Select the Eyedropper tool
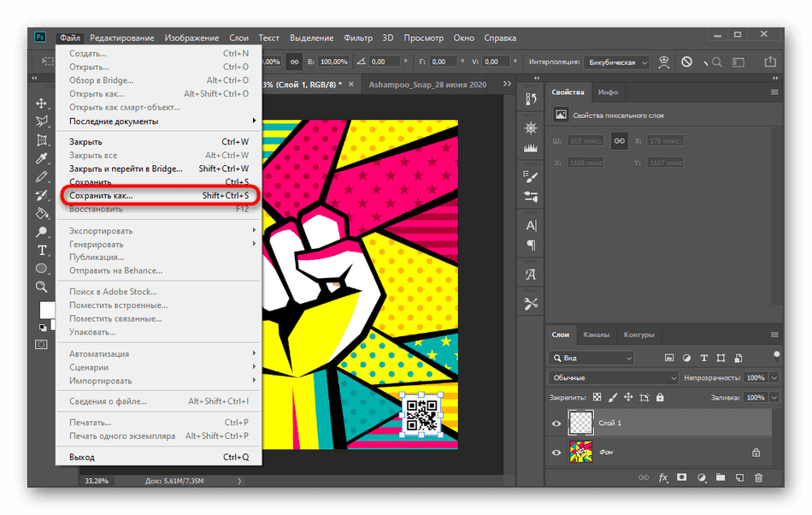Image resolution: width=812 pixels, height=515 pixels. coord(41,158)
